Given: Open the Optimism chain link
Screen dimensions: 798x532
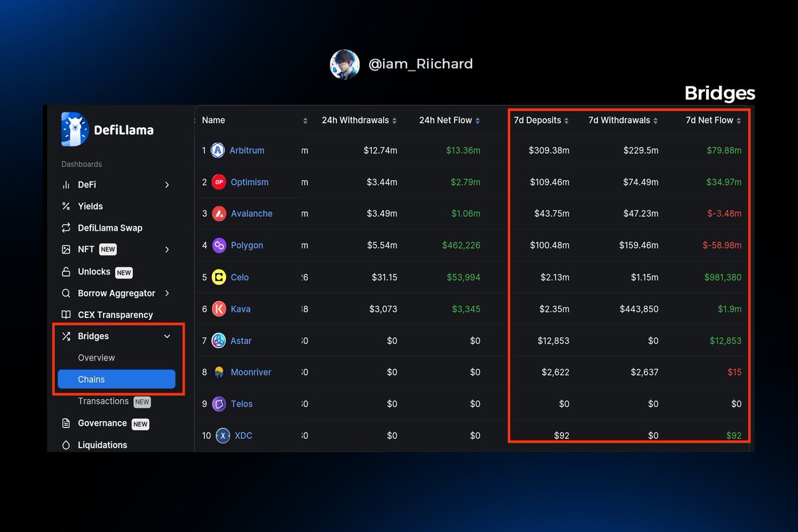Looking at the screenshot, I should [x=250, y=182].
